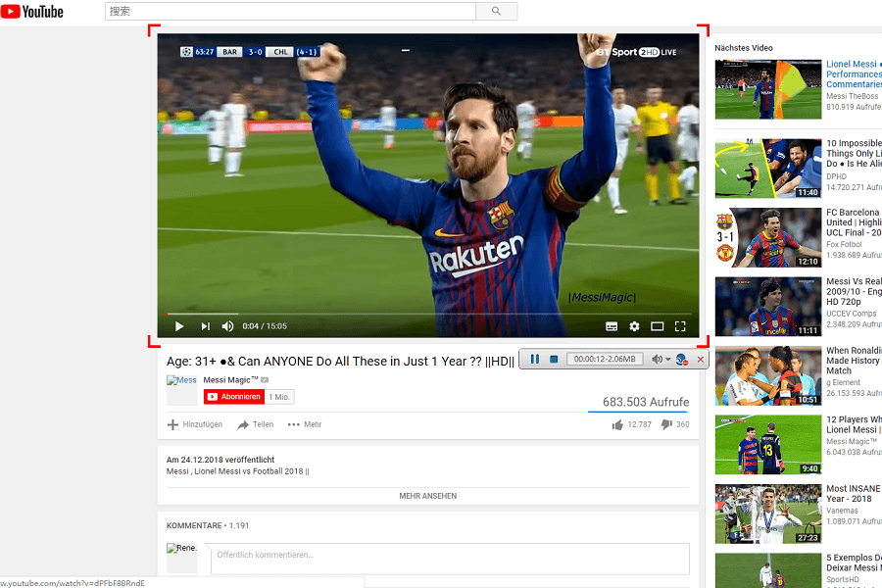Viewport: 882px width, 588px height.
Task: Play the video with the play button
Action: [x=179, y=326]
